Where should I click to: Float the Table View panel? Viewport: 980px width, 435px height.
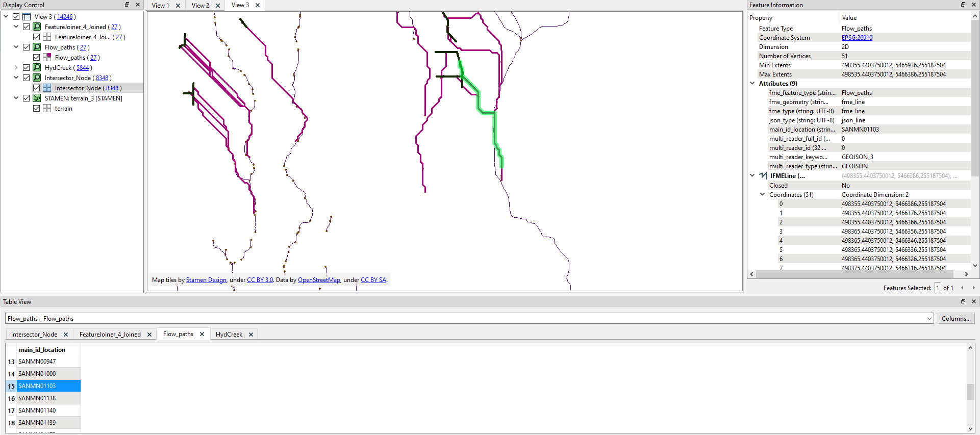pyautogui.click(x=963, y=301)
